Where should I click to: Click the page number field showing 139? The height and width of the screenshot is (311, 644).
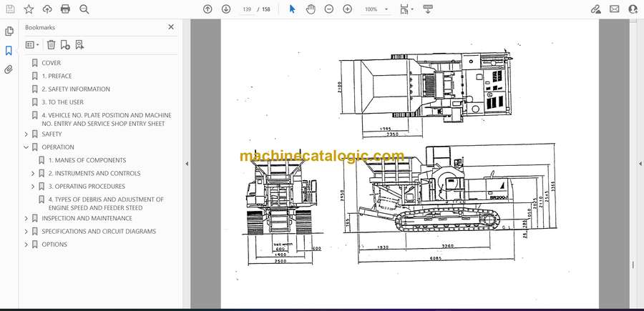[247, 9]
